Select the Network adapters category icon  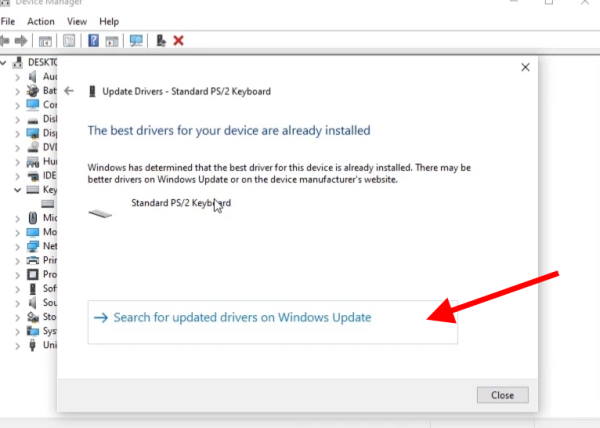click(33, 246)
